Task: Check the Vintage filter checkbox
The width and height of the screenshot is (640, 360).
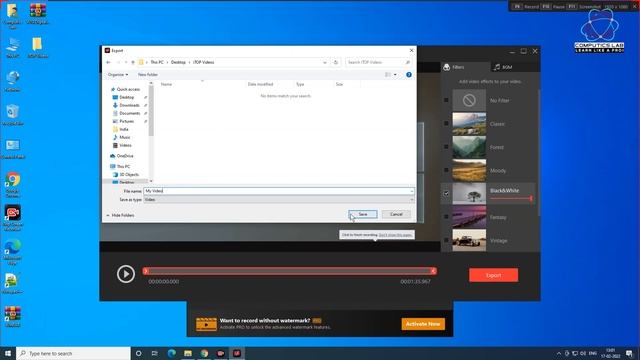Action: point(446,240)
